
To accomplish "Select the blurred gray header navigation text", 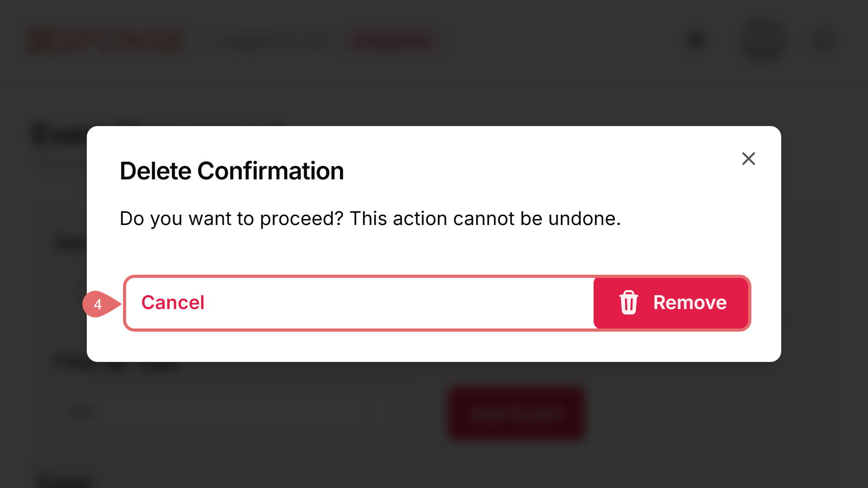I will [x=271, y=42].
